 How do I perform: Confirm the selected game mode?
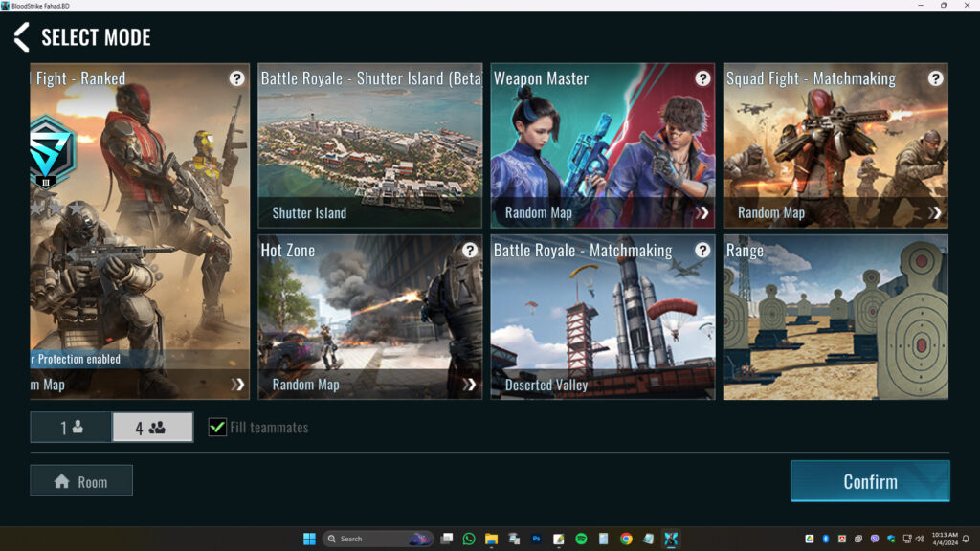pyautogui.click(x=870, y=481)
